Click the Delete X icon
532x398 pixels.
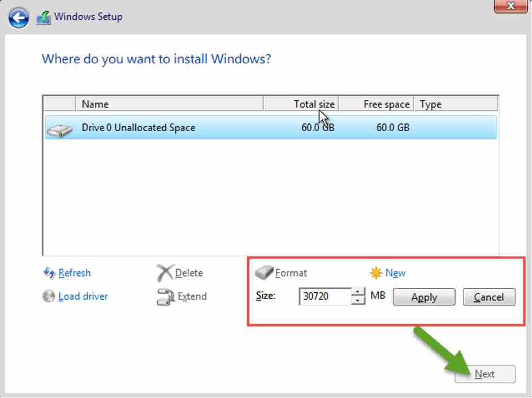click(165, 274)
